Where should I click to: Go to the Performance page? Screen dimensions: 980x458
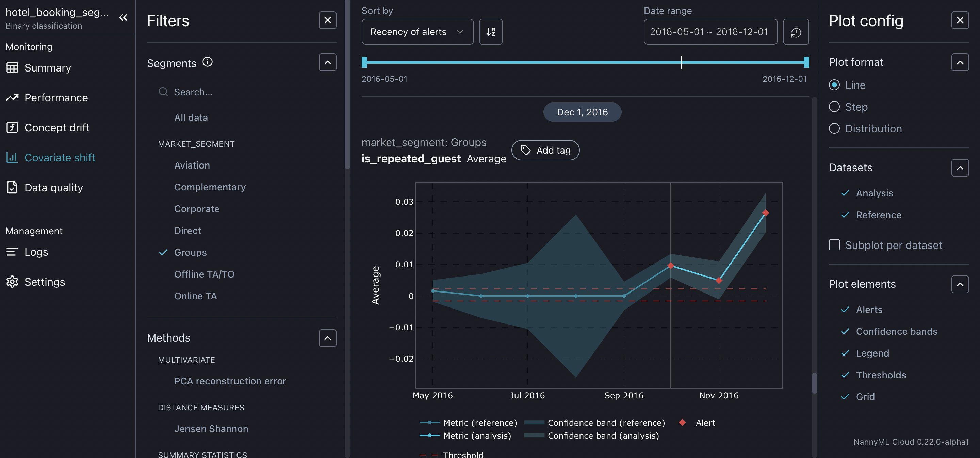coord(56,98)
